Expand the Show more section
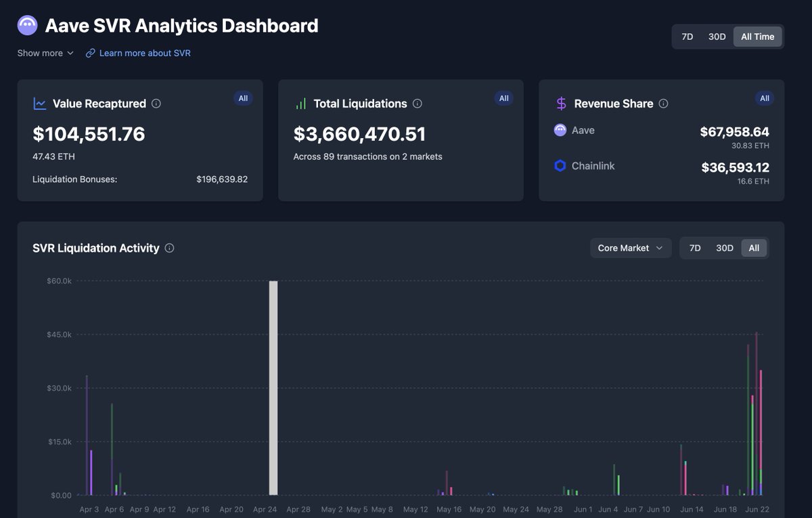The image size is (812, 518). click(x=45, y=53)
